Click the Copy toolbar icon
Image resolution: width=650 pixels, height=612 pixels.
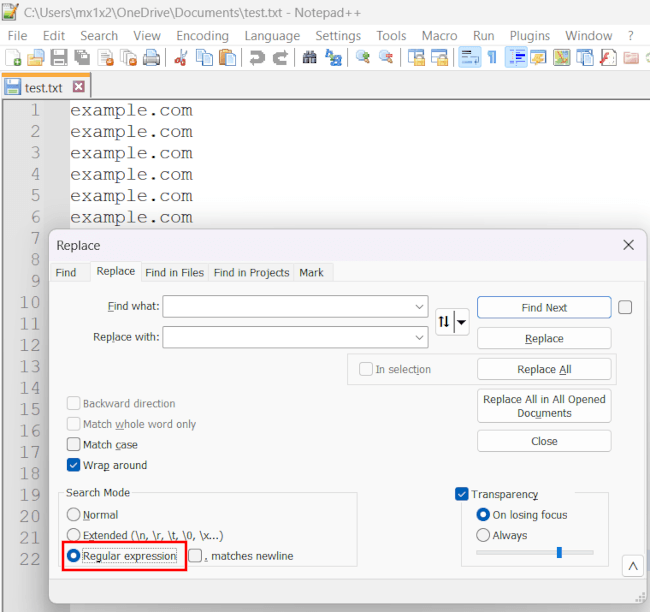click(204, 58)
